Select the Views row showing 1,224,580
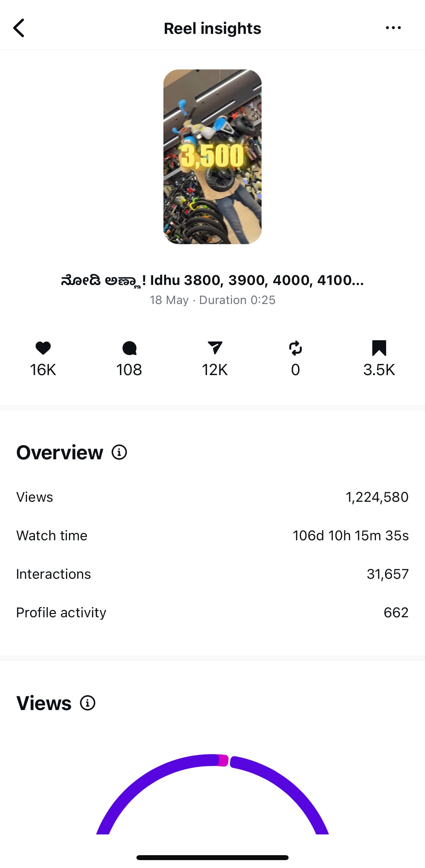Viewport: 425px width, 868px height. point(212,497)
